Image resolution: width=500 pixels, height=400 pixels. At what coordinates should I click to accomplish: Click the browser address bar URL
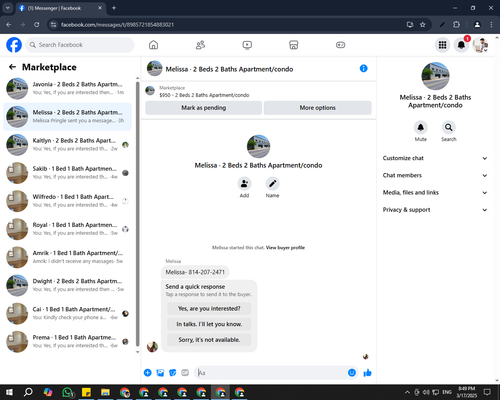(117, 25)
